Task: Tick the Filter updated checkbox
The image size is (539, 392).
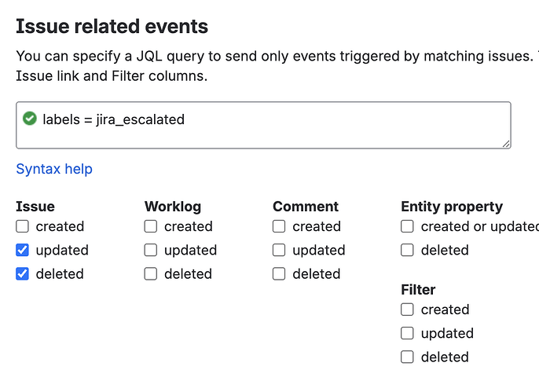Action: coord(407,333)
